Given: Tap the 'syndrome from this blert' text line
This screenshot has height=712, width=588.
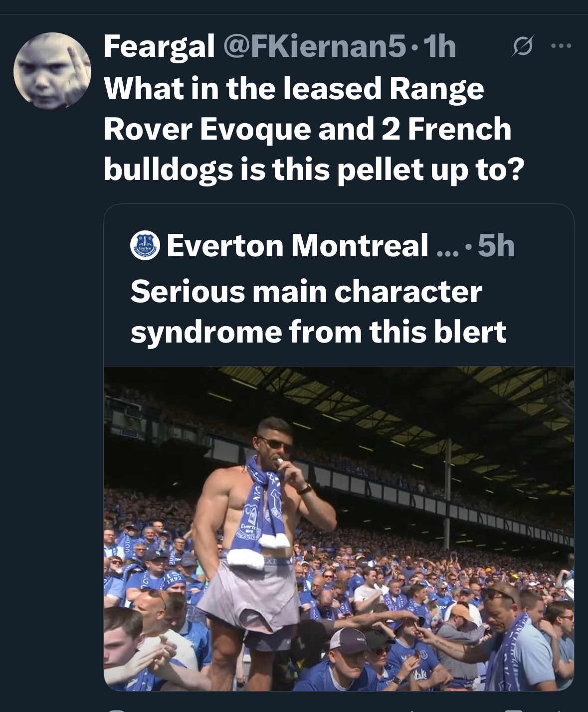Looking at the screenshot, I should (x=318, y=332).
